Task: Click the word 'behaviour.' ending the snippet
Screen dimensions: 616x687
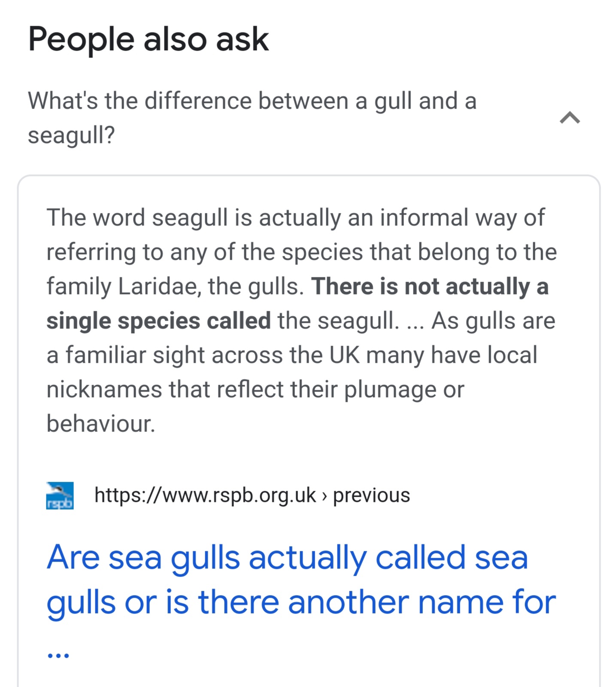Action: click(x=100, y=424)
